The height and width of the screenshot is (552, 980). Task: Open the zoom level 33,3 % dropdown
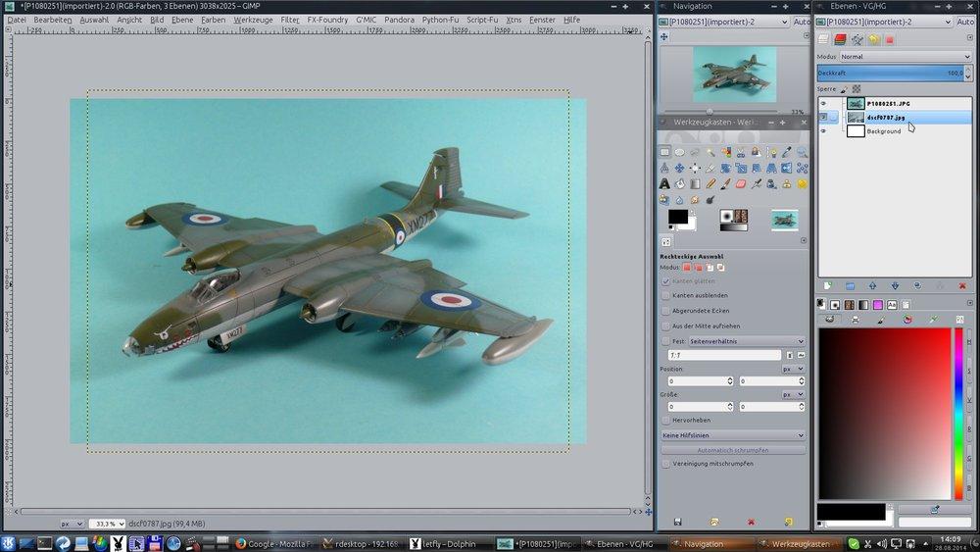coord(107,524)
